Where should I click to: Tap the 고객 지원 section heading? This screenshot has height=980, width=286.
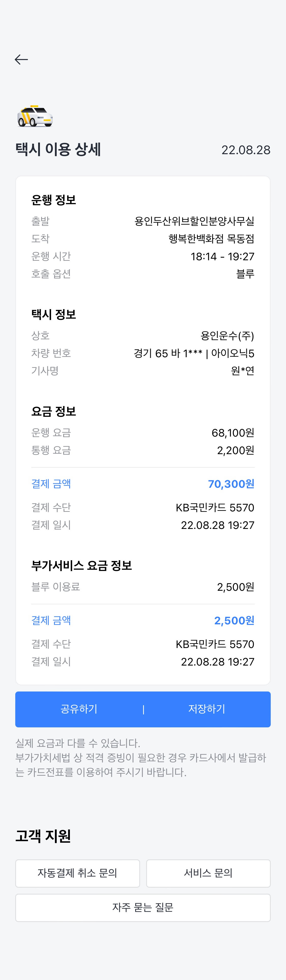click(43, 836)
